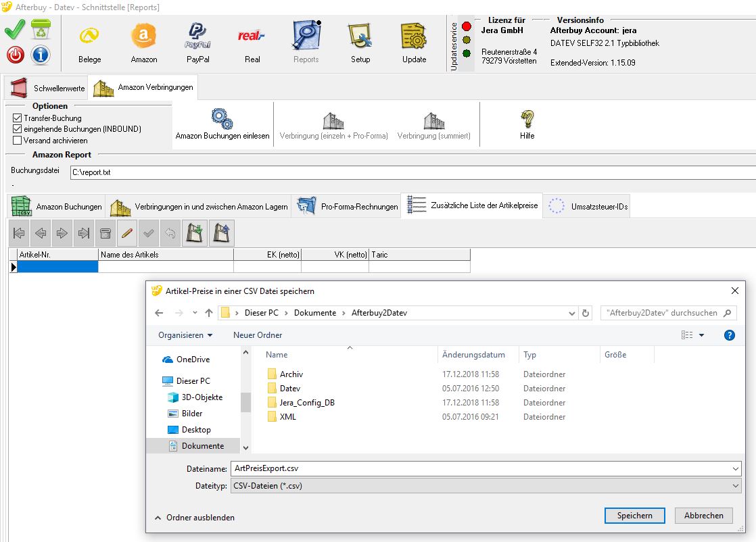
Task: Click the red power icon
Action: click(16, 55)
